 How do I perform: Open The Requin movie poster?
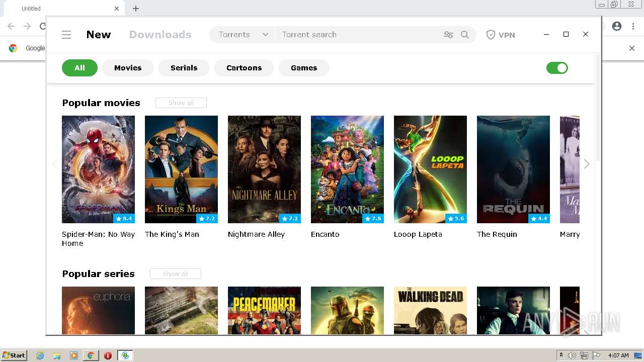[513, 169]
